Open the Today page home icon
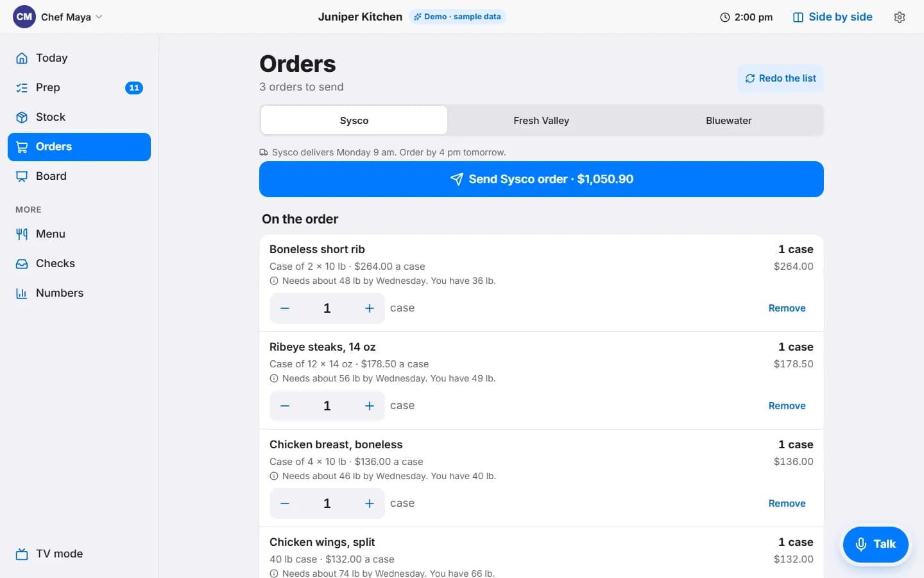The height and width of the screenshot is (578, 924). 22,58
